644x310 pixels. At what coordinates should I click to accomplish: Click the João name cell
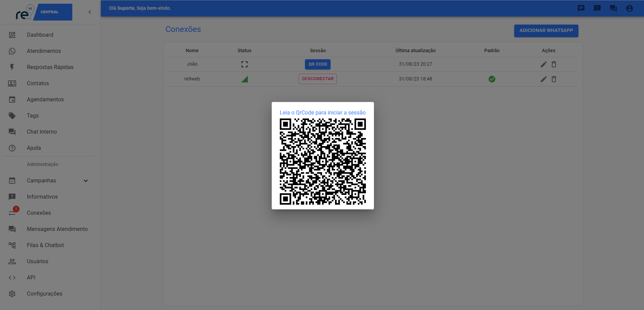192,64
